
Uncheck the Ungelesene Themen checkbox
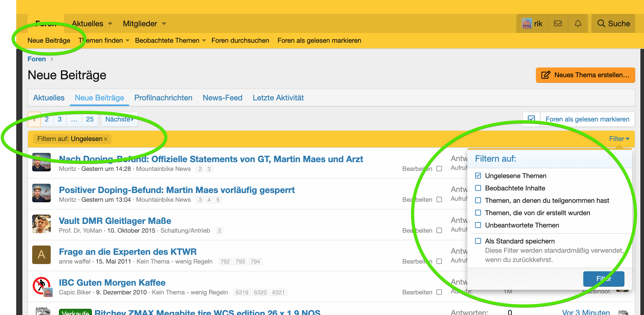[x=478, y=176]
